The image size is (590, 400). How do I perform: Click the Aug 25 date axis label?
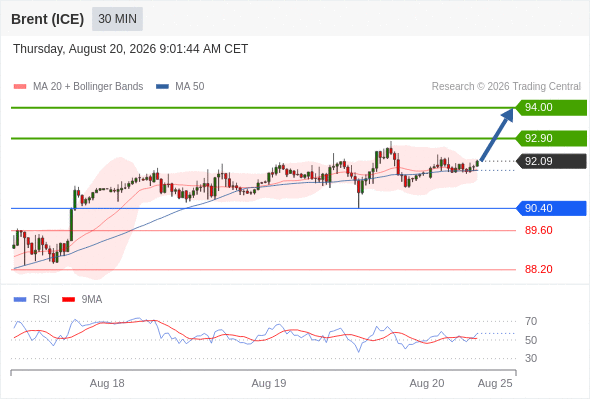click(495, 383)
